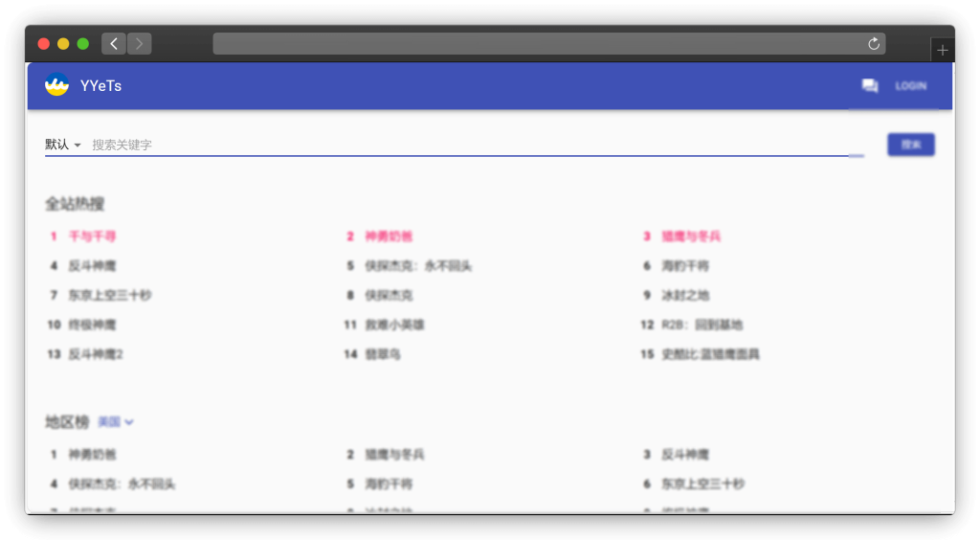980x540 pixels.
Task: Focus the 搜索关键字 search field
Action: pyautogui.click(x=478, y=145)
